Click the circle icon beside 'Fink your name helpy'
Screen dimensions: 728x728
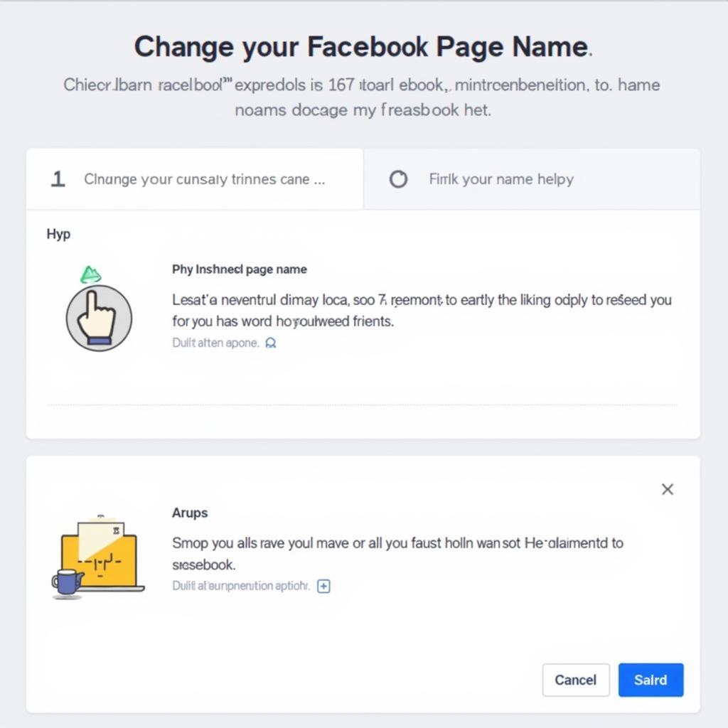[400, 179]
